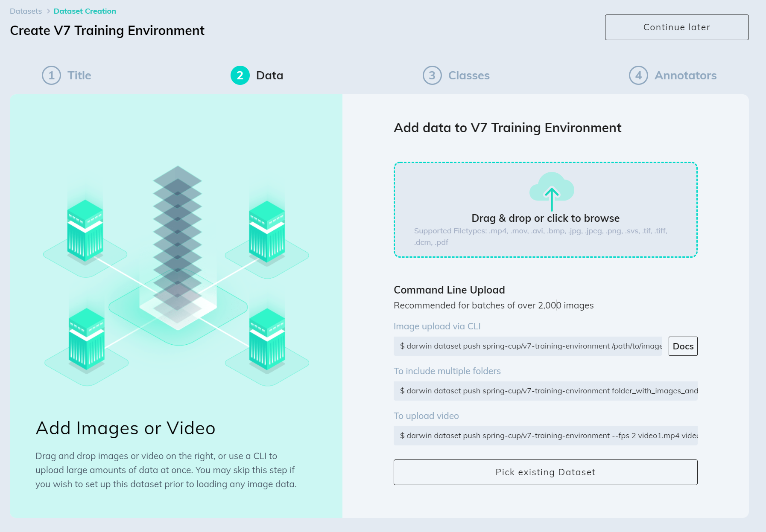766x532 pixels.
Task: Click the drag and drop upload area
Action: click(545, 209)
